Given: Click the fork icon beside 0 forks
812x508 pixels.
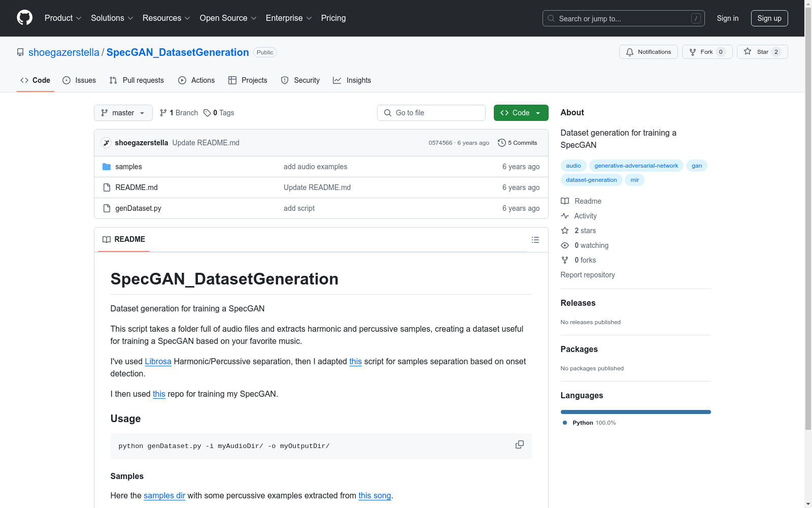Looking at the screenshot, I should coord(565,260).
